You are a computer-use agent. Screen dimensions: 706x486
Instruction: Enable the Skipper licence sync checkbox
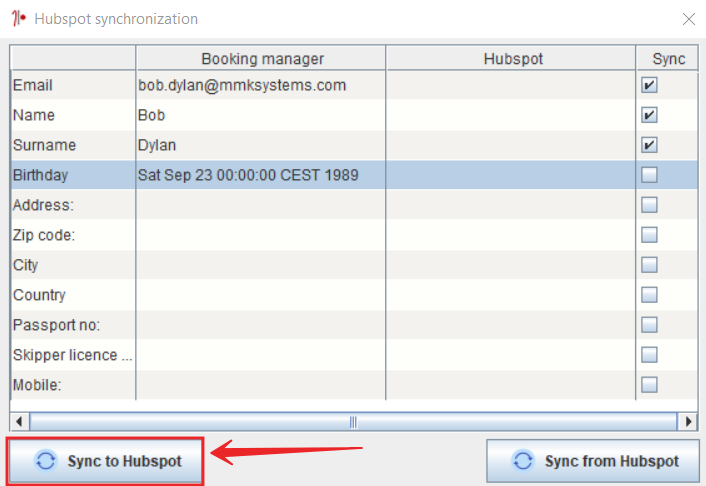tap(649, 354)
